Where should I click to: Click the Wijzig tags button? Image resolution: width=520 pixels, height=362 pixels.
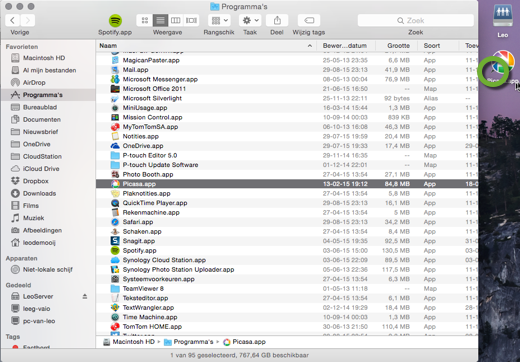309,20
